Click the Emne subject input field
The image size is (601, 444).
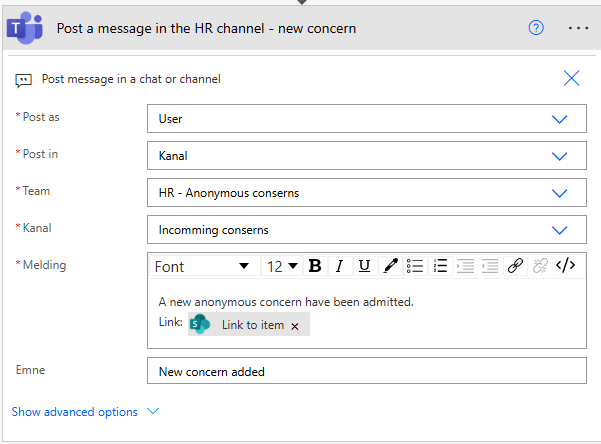click(366, 371)
